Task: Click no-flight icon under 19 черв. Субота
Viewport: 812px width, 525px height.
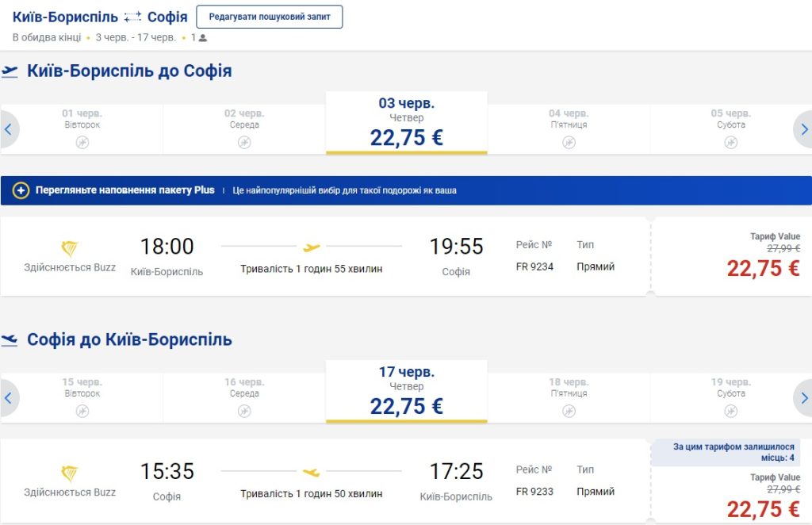Action: [730, 411]
